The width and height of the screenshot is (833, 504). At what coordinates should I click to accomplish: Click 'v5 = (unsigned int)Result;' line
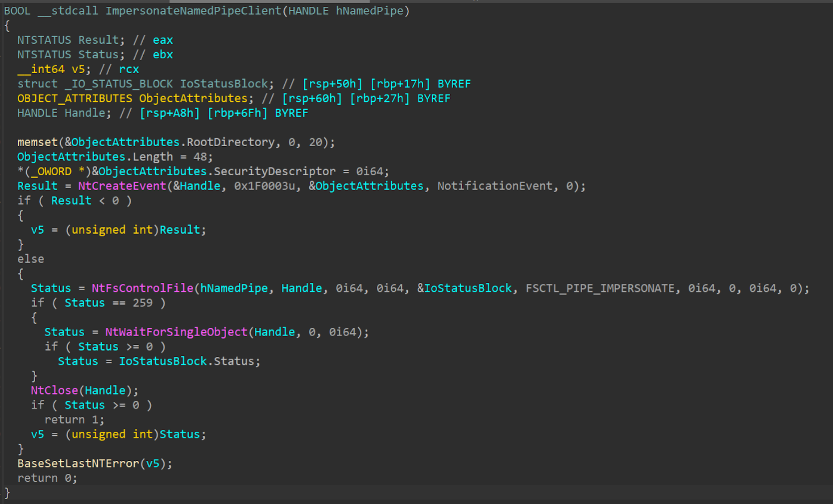pyautogui.click(x=118, y=230)
